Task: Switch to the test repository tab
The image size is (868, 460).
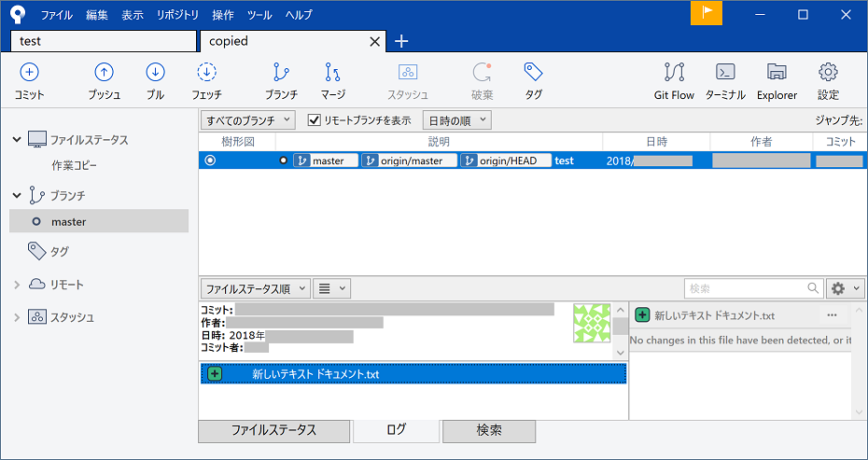Action: [103, 41]
